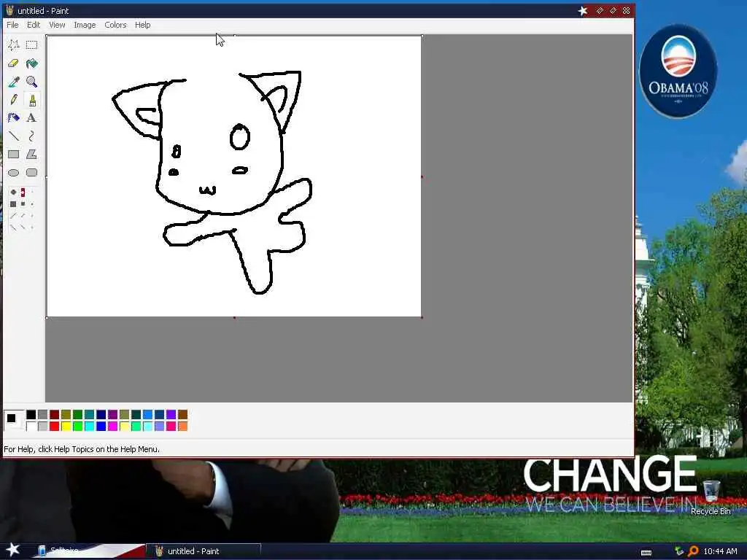Pick the olive color swatch

tap(66, 415)
